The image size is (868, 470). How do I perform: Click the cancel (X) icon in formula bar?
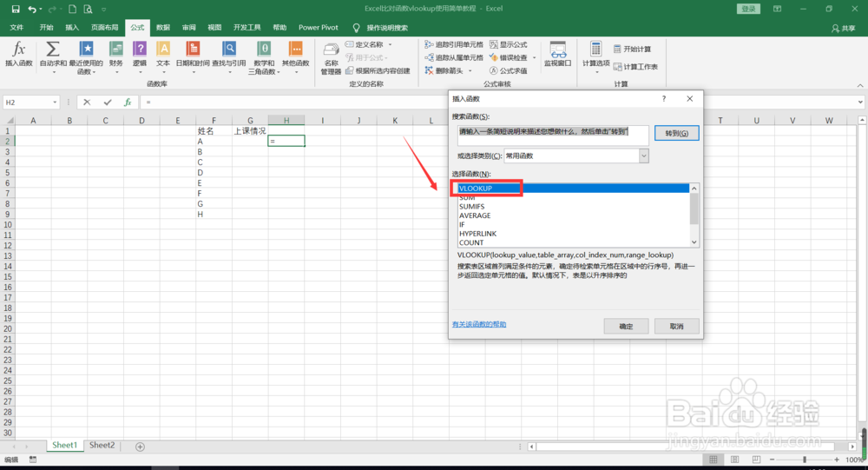pos(87,102)
